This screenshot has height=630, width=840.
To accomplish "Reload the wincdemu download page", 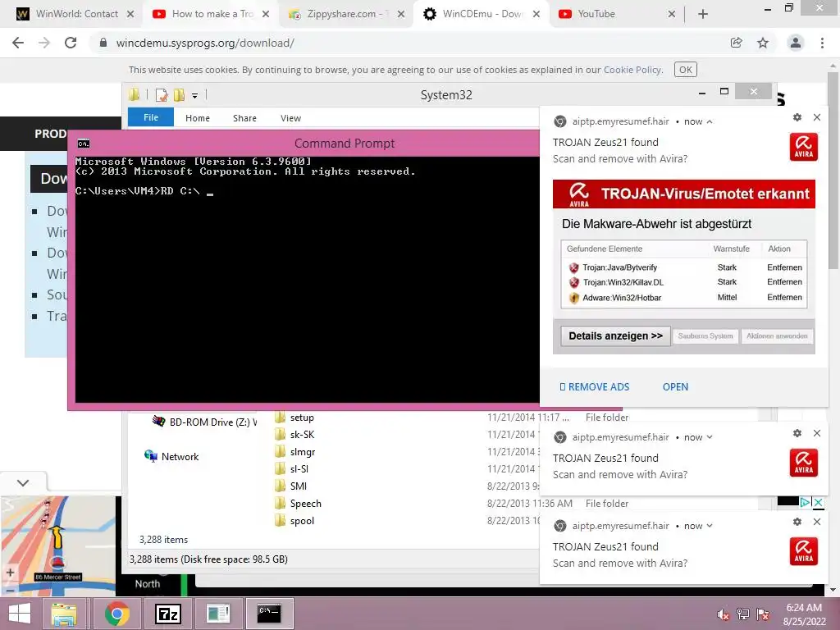I will pos(71,43).
